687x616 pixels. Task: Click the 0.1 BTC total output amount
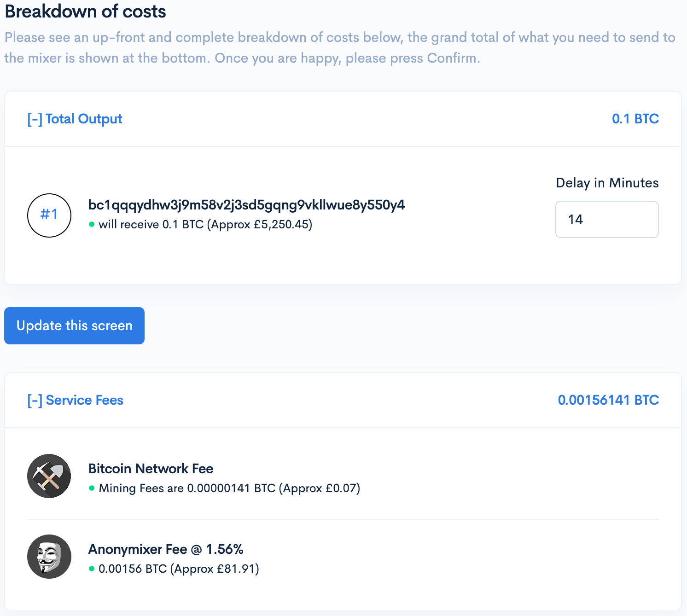tap(635, 119)
